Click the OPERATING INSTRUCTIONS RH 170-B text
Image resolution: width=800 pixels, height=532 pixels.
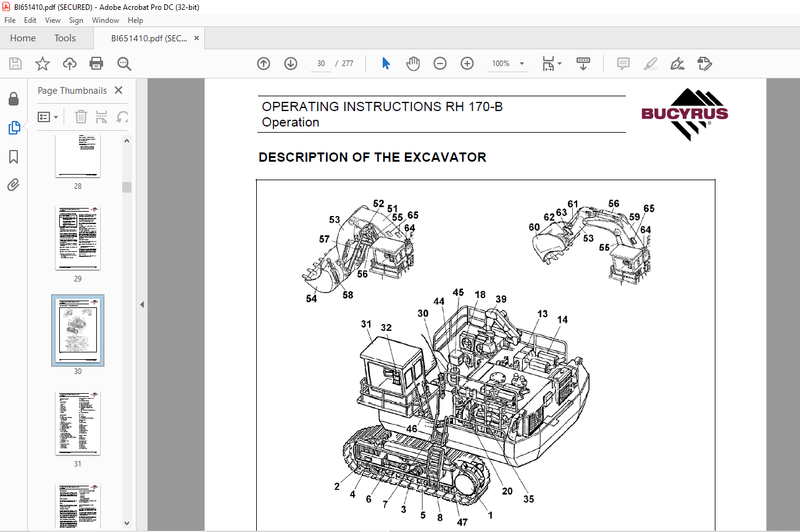coord(382,107)
